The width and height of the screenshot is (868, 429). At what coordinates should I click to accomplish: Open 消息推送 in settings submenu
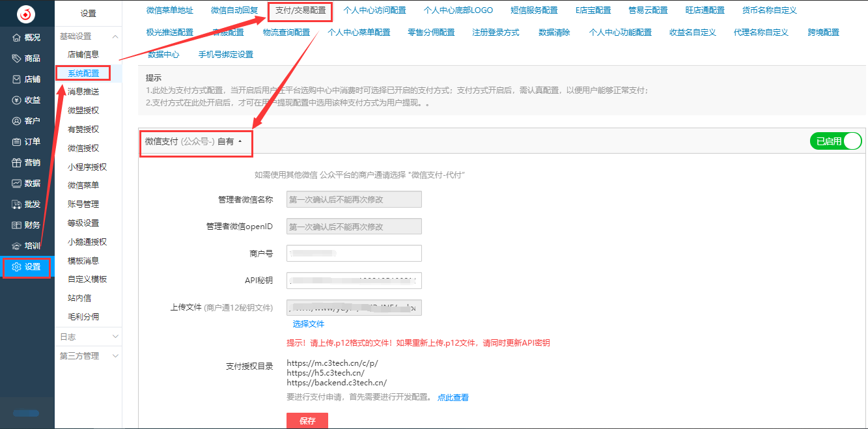tap(83, 92)
